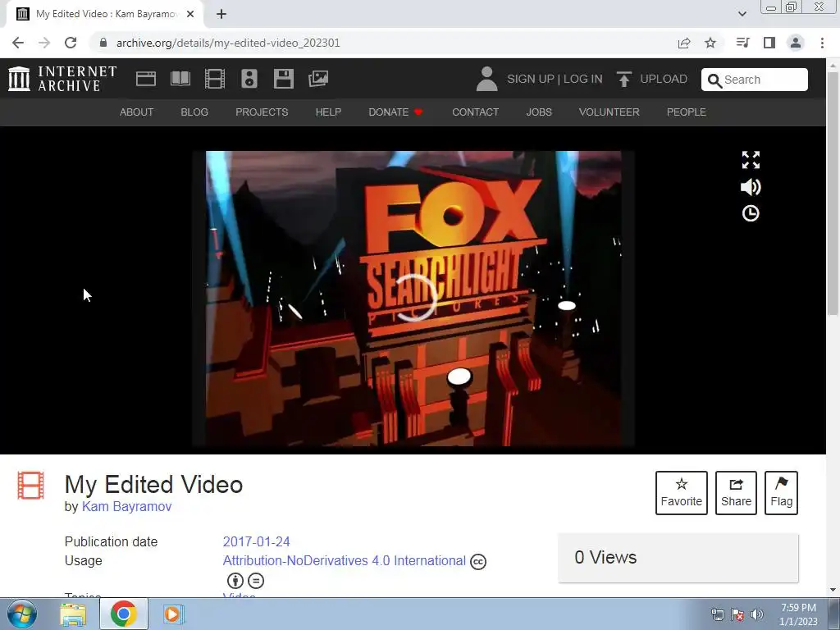
Task: Open the Attribution-NoDerivatives 4.0 International link
Action: tap(344, 560)
